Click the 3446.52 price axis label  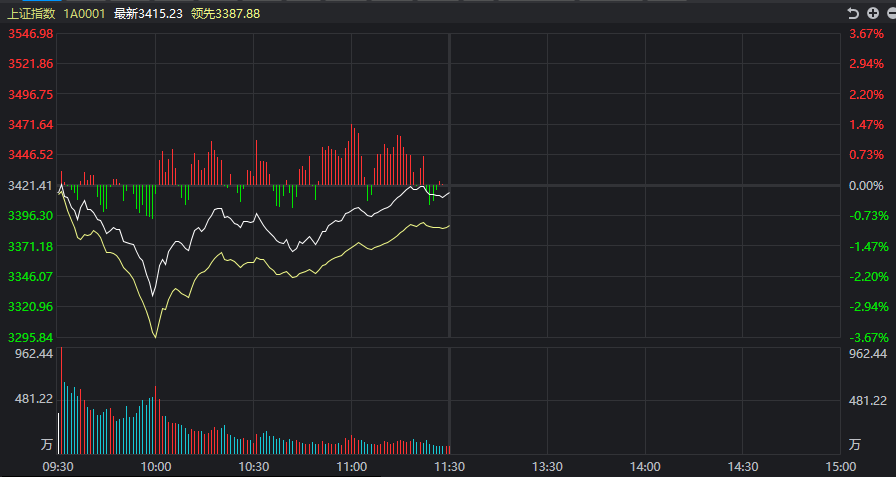point(31,155)
